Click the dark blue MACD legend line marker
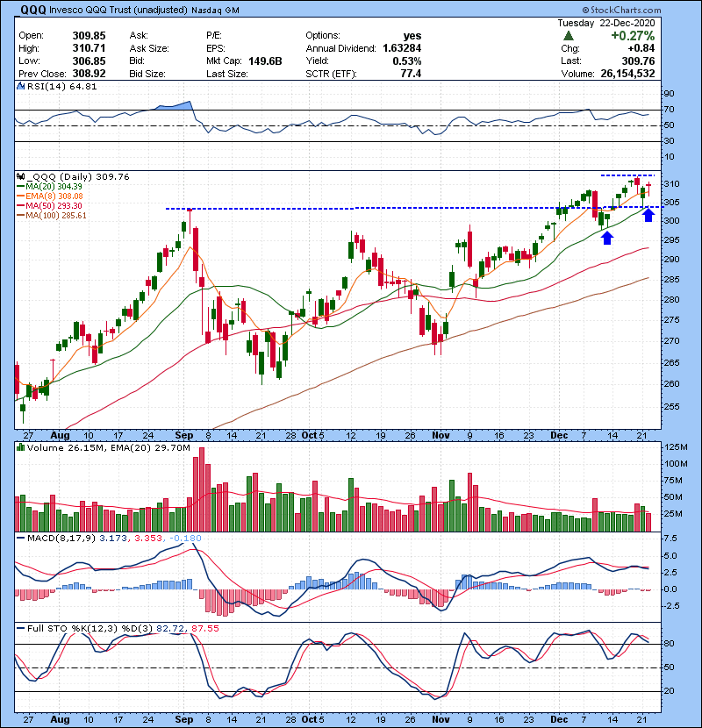 coord(20,539)
